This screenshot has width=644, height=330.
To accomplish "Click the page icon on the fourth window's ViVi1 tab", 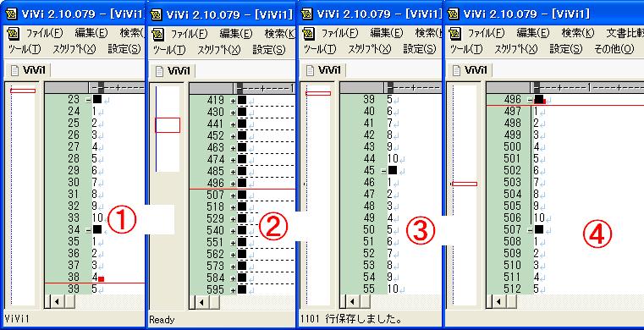I will tap(457, 70).
